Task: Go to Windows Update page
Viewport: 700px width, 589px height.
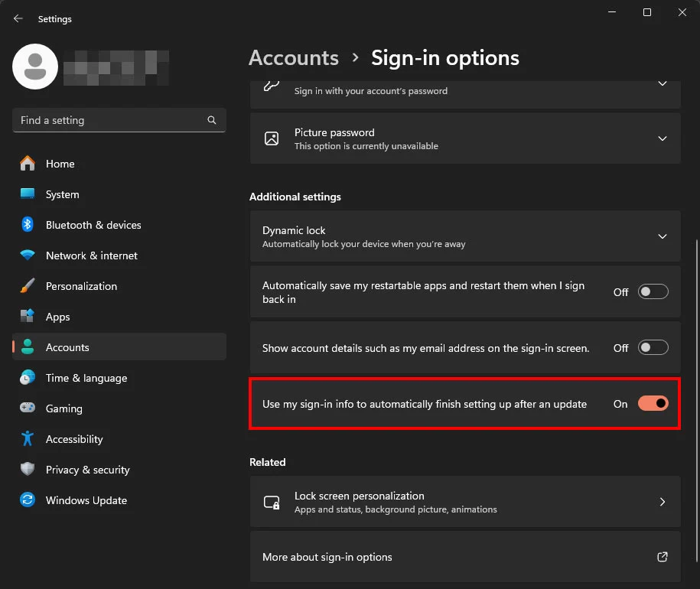Action: pyautogui.click(x=119, y=500)
